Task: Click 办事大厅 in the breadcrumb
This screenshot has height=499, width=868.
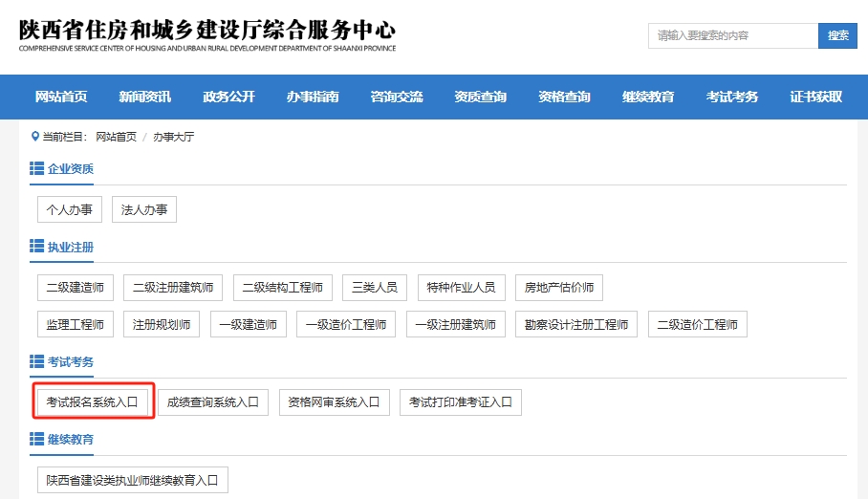Action: [173, 137]
